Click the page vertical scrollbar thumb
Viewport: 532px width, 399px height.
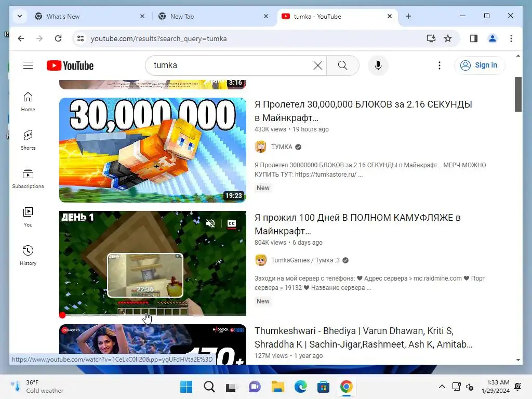[518, 94]
